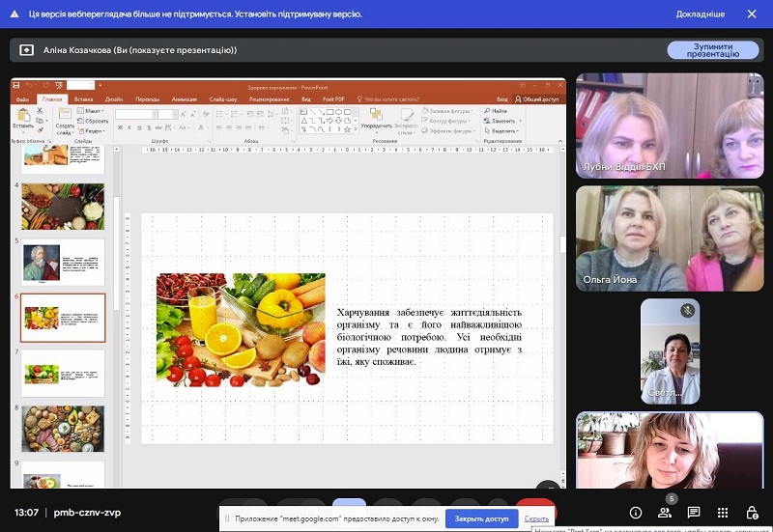Open the Design (Дизайн) ribbon tab

pos(114,98)
